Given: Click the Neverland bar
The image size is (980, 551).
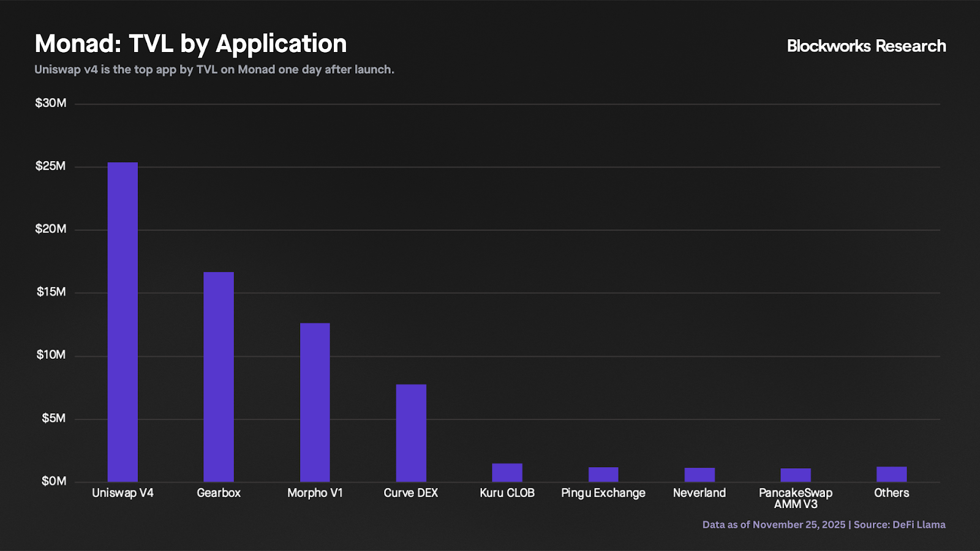Looking at the screenshot, I should (699, 474).
